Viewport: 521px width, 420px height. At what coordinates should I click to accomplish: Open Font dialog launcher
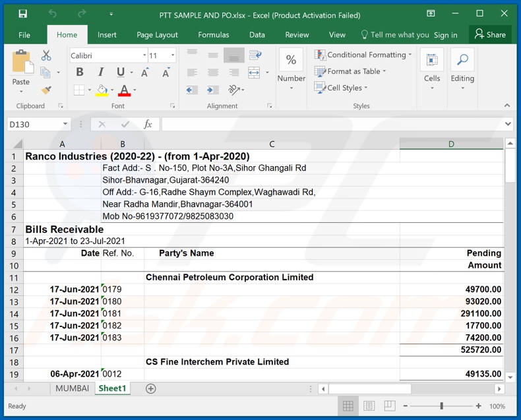coord(172,105)
